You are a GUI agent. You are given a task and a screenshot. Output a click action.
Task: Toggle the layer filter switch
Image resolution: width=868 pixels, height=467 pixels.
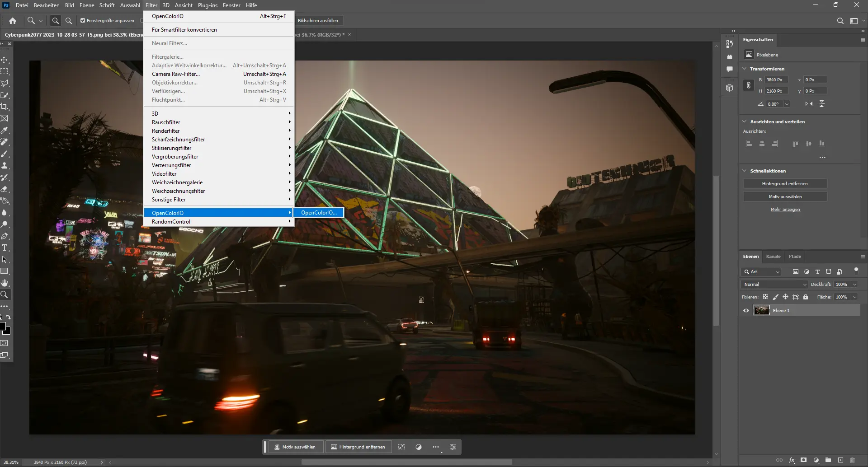click(856, 271)
